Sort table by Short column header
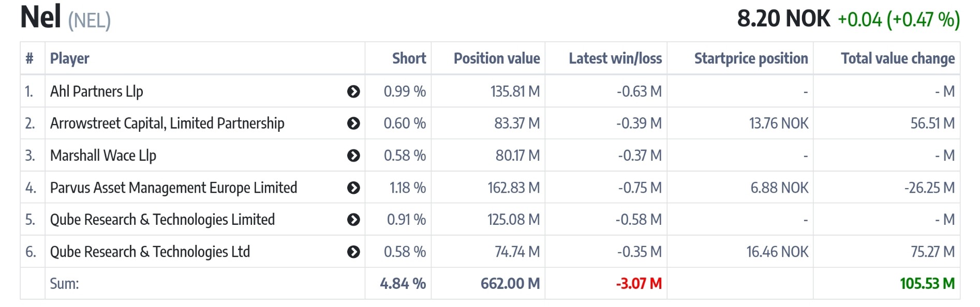Viewport: 980px width, 307px height. click(409, 58)
